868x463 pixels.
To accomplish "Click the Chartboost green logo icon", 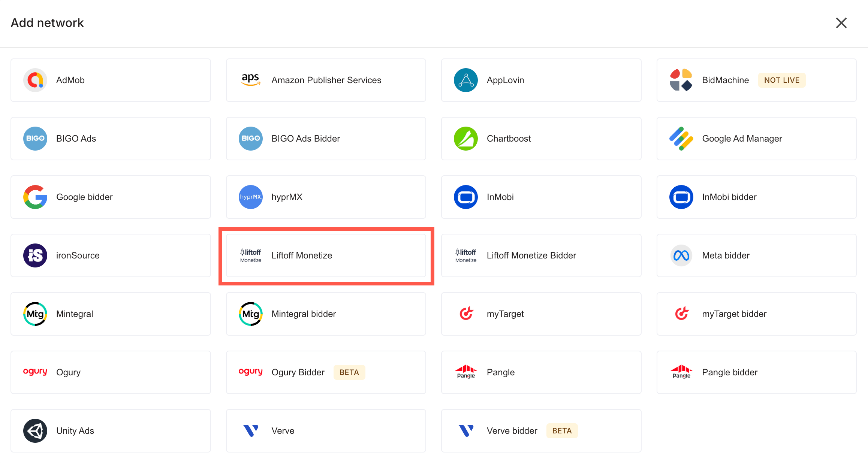I will coord(466,139).
